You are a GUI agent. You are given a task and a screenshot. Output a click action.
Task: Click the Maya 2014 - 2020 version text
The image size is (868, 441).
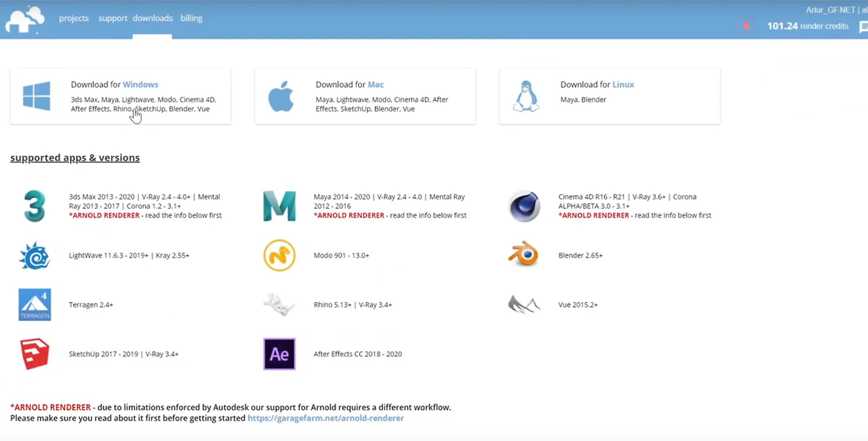pos(389,201)
